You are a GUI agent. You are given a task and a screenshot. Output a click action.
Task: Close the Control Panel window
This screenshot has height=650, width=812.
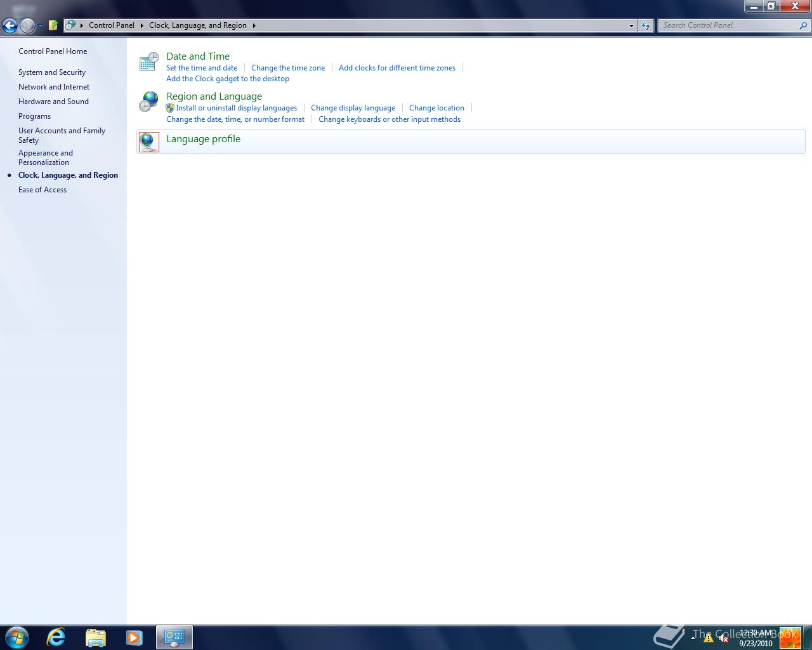tap(795, 6)
